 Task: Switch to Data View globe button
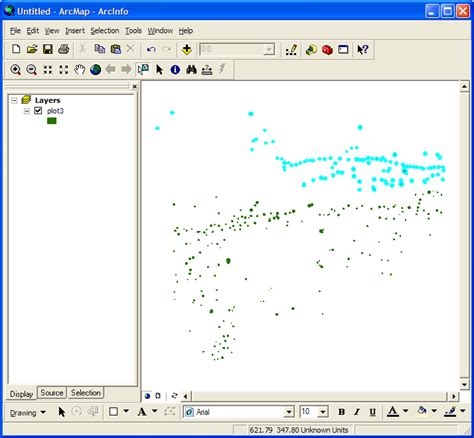(x=148, y=396)
